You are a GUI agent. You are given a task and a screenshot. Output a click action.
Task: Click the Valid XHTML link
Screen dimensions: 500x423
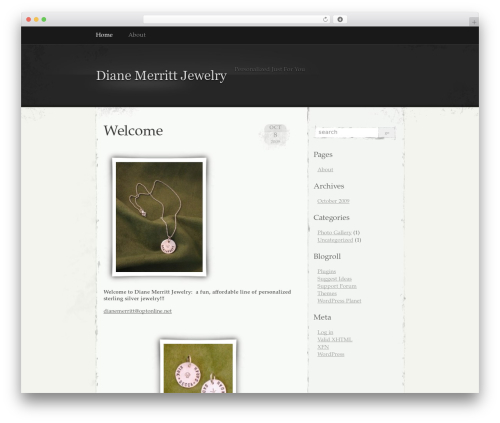pyautogui.click(x=335, y=340)
